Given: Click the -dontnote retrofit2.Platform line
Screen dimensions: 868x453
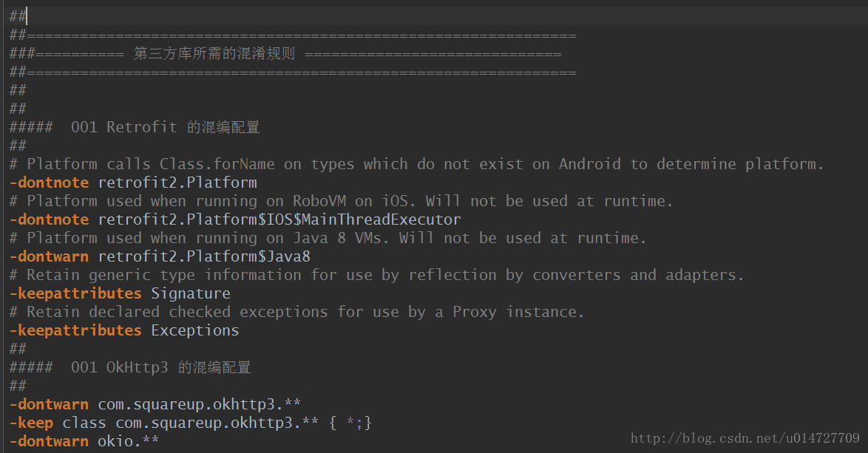Looking at the screenshot, I should point(133,183).
